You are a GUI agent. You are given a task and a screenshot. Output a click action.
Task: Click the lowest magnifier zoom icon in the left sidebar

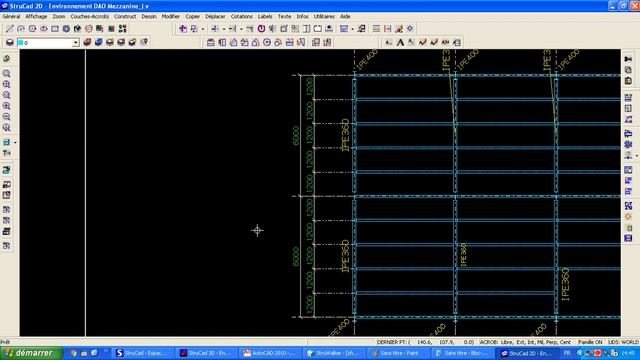7,128
